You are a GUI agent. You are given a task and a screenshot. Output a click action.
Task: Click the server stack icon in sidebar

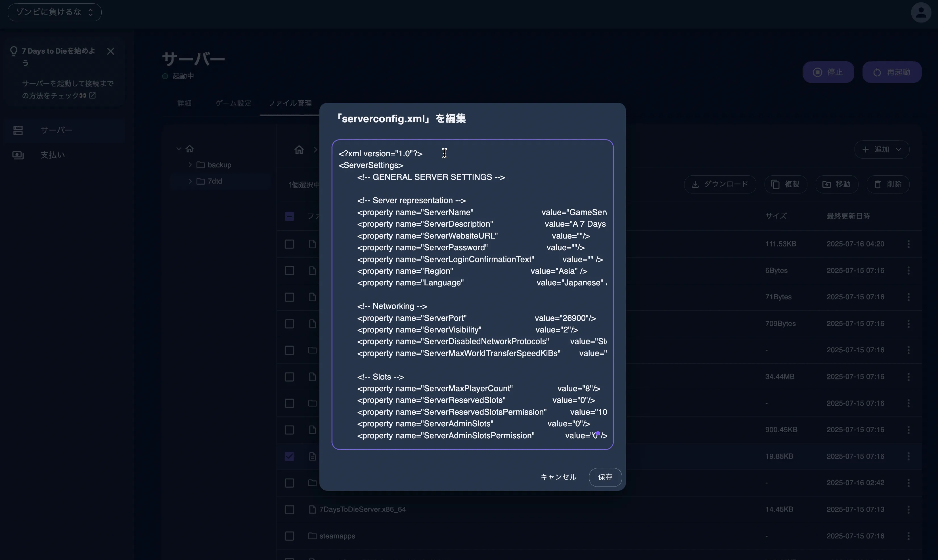(x=18, y=130)
